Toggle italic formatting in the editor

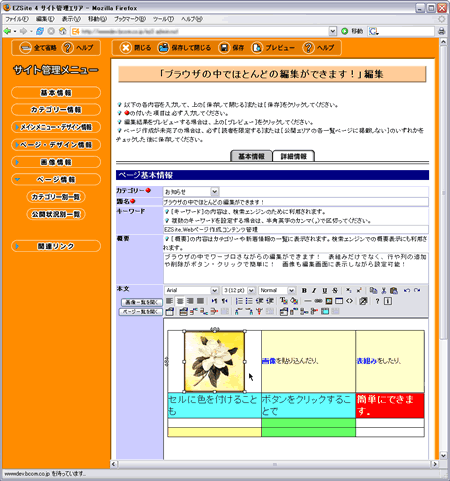(314, 290)
